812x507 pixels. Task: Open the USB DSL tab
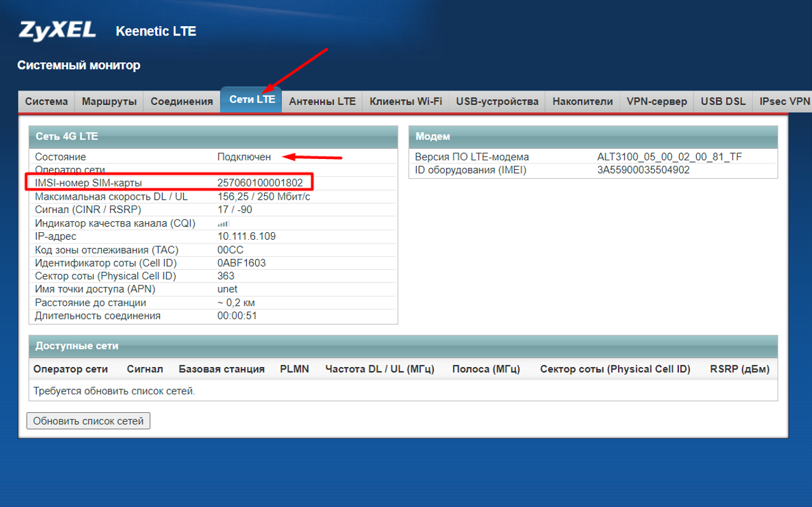[723, 101]
